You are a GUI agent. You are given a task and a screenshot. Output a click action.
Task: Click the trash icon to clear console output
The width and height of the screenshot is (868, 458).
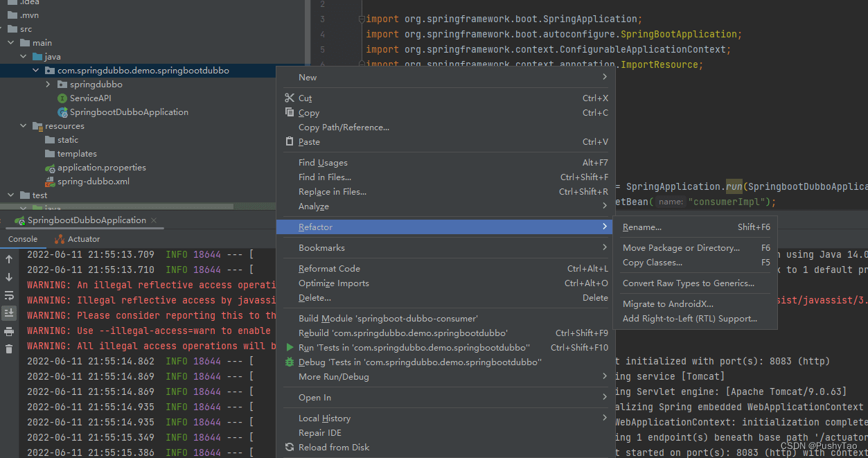[x=9, y=349]
